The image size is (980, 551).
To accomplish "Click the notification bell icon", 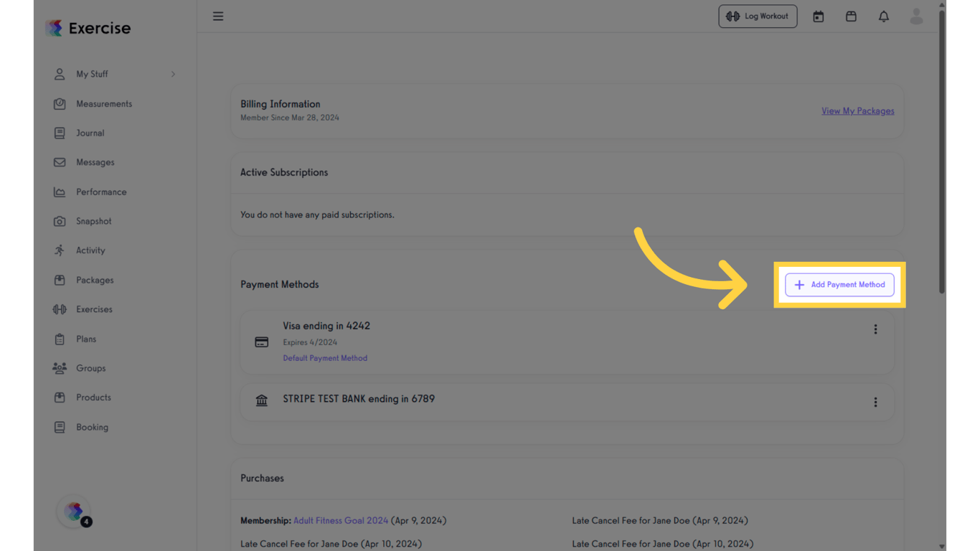I will tap(883, 16).
